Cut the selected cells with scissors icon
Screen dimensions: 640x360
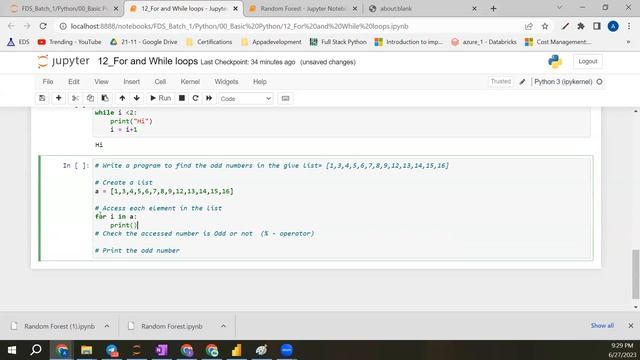pyautogui.click(x=75, y=98)
